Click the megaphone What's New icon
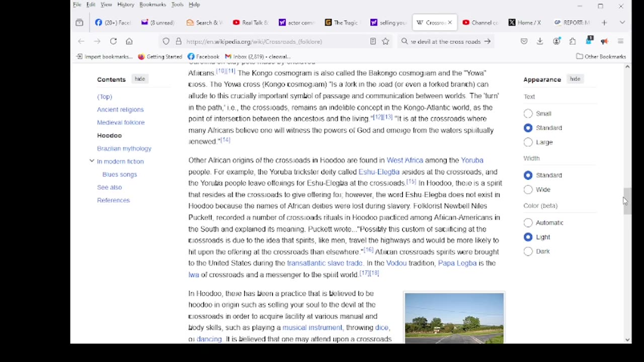This screenshot has height=362, width=644. click(604, 41)
